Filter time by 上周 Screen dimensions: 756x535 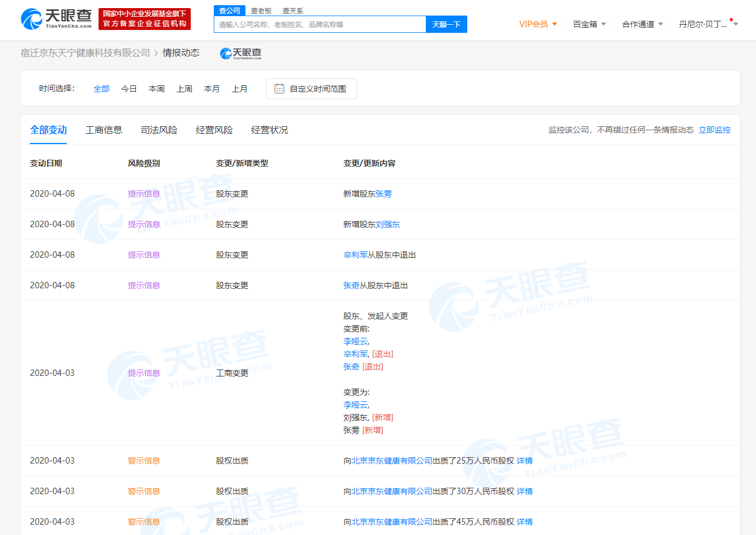pos(184,89)
